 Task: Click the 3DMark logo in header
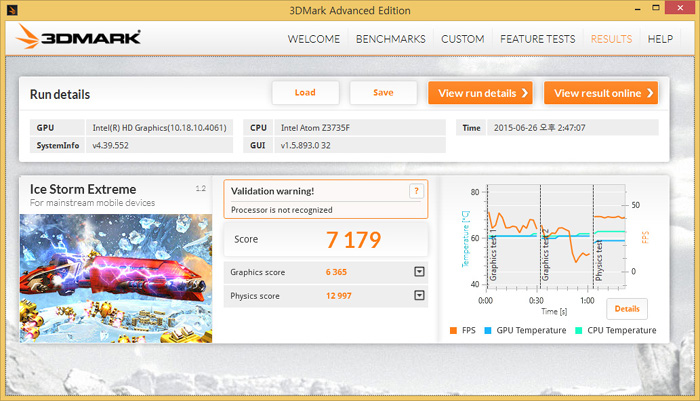79,37
